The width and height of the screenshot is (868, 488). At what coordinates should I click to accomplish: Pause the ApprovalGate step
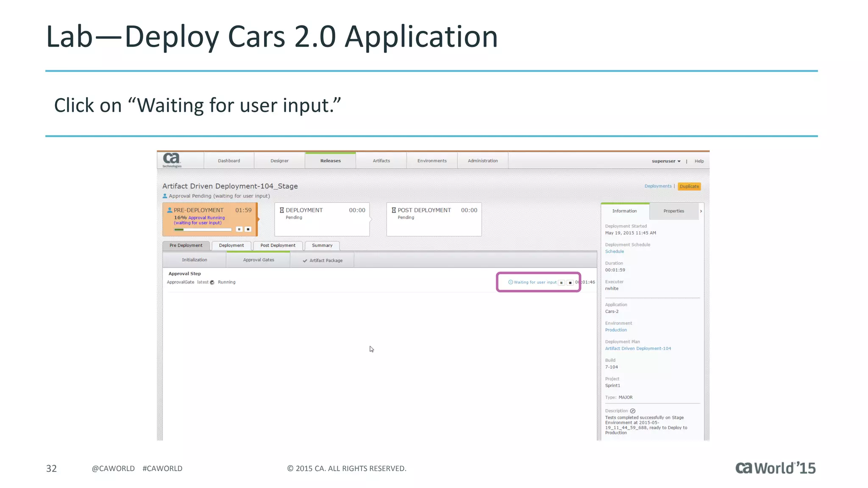(562, 283)
